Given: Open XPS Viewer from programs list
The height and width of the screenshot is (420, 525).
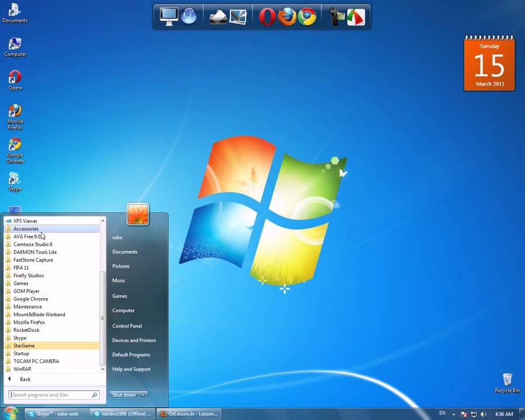Looking at the screenshot, I should [x=52, y=221].
